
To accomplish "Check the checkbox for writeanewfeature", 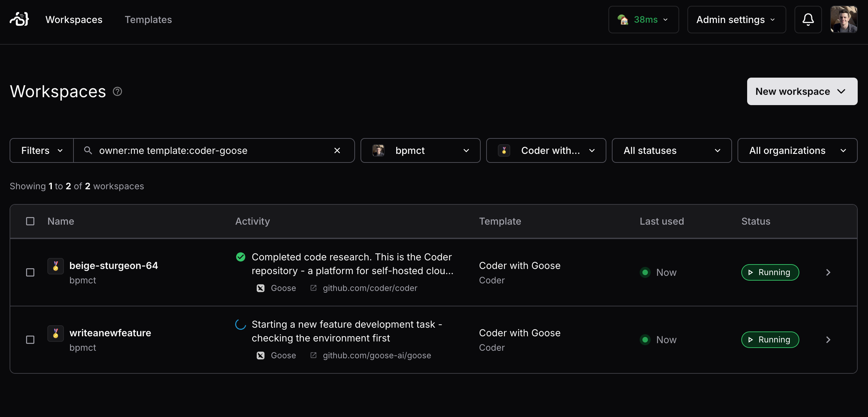I will click(x=30, y=339).
